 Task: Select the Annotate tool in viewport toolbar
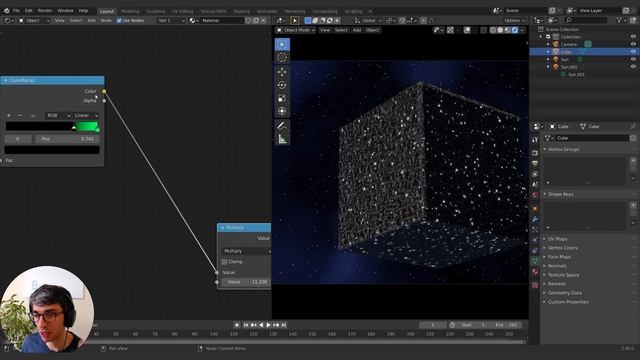pos(282,126)
